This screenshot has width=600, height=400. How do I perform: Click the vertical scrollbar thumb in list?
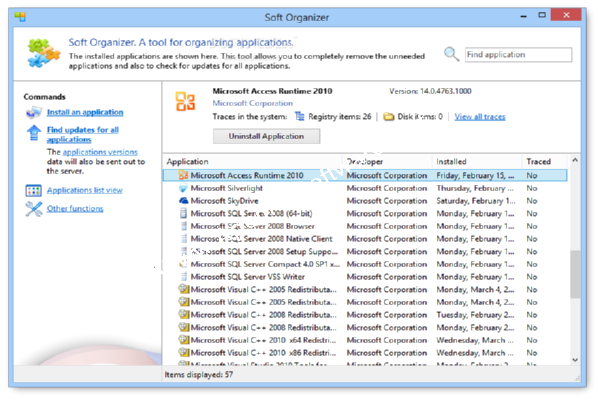(575, 274)
